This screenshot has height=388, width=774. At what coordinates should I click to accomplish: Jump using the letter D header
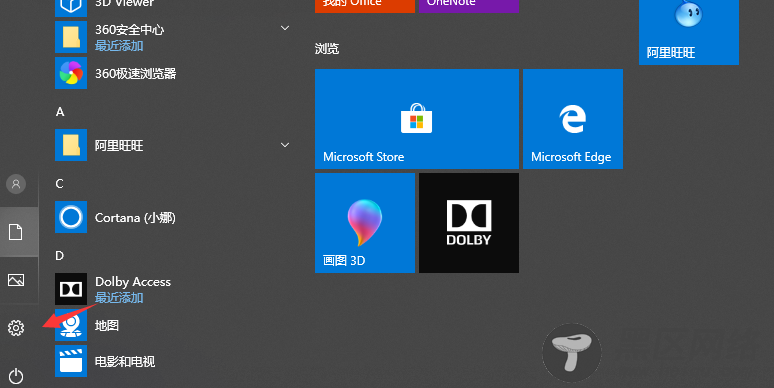click(60, 256)
